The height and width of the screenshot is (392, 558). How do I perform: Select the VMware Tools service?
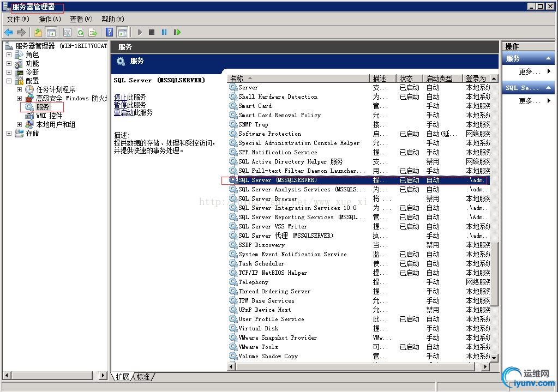[x=358, y=347]
